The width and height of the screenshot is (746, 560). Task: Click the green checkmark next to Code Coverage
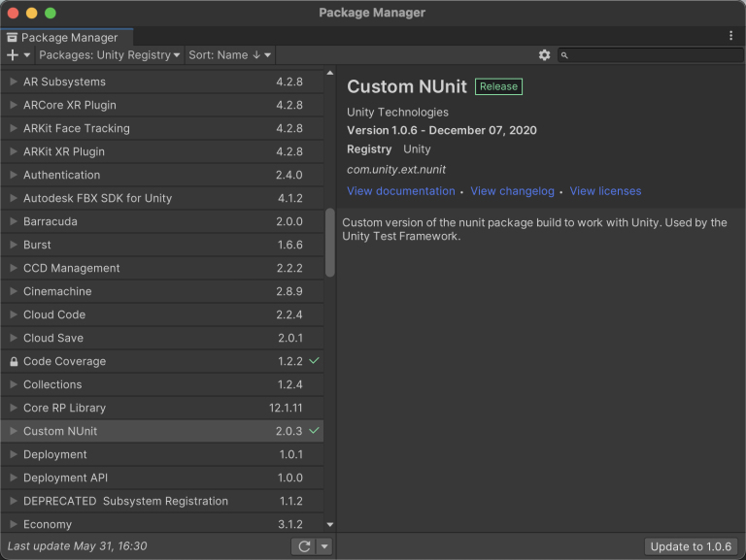coord(315,361)
